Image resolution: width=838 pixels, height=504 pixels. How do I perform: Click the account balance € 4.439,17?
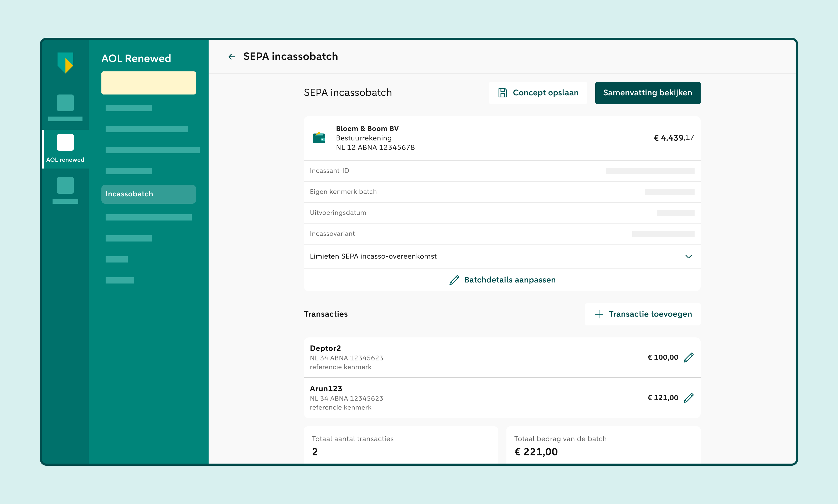coord(674,138)
